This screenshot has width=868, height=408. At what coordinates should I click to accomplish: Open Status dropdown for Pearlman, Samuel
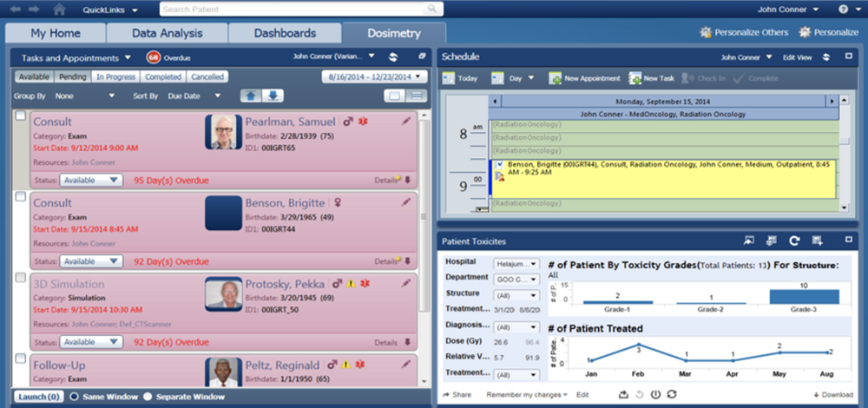click(x=91, y=180)
